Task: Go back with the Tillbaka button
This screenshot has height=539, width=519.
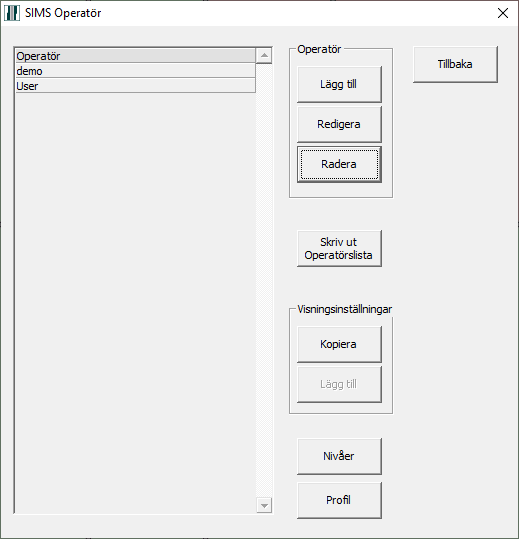Action: 455,64
